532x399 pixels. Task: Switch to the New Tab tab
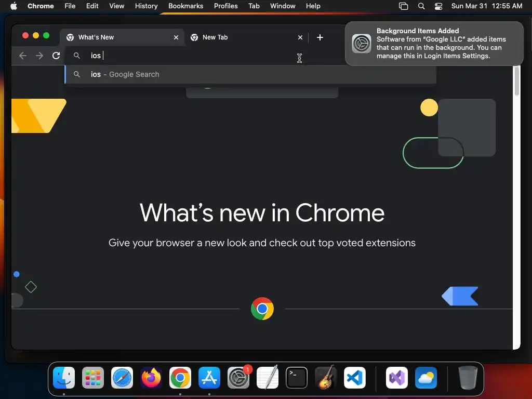pos(246,37)
